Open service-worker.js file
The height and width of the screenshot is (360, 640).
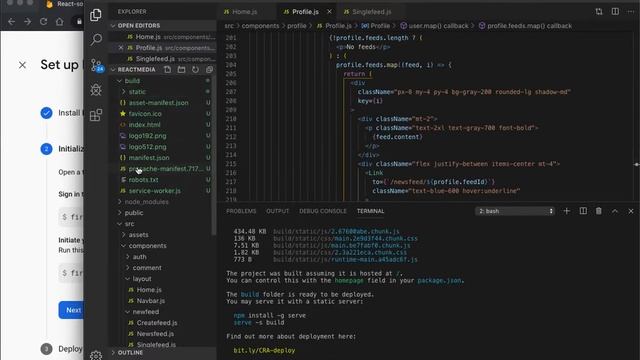pyautogui.click(x=154, y=191)
